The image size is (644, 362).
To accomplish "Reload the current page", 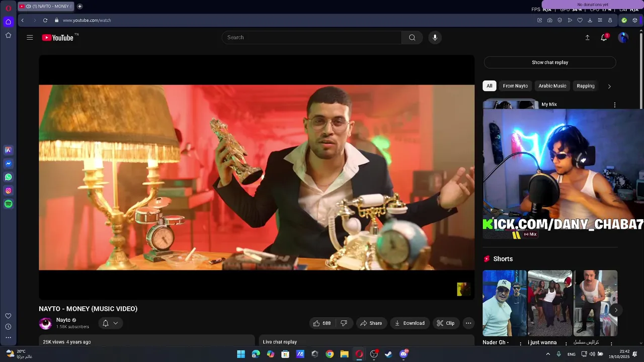I will 45,20.
